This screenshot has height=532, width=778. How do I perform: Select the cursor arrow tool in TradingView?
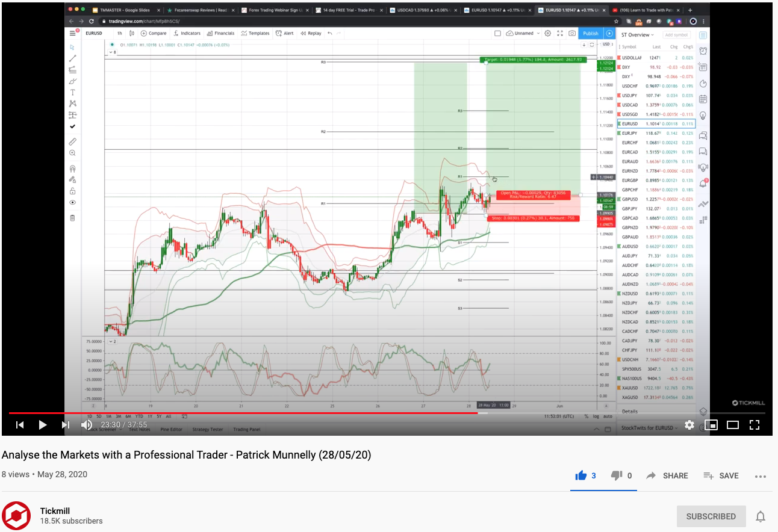(72, 47)
